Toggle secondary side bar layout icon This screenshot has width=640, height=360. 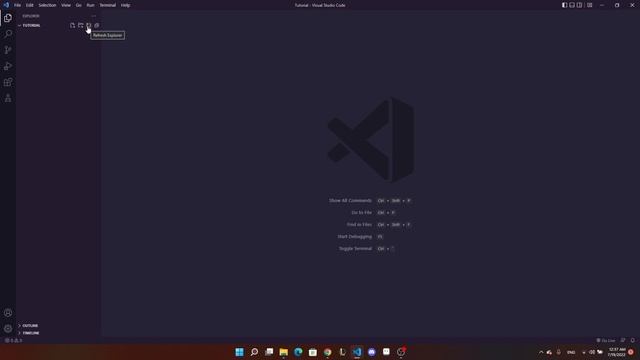[x=579, y=5]
